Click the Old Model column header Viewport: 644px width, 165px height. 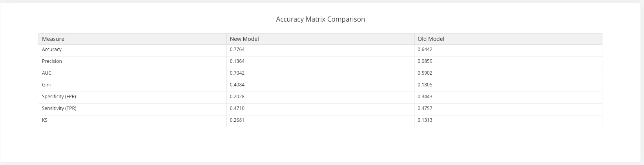click(431, 39)
